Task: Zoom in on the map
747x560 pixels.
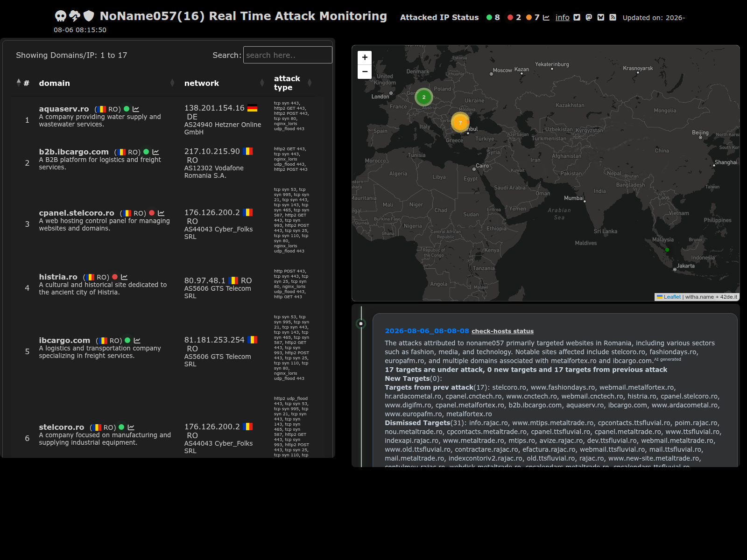Action: [365, 57]
